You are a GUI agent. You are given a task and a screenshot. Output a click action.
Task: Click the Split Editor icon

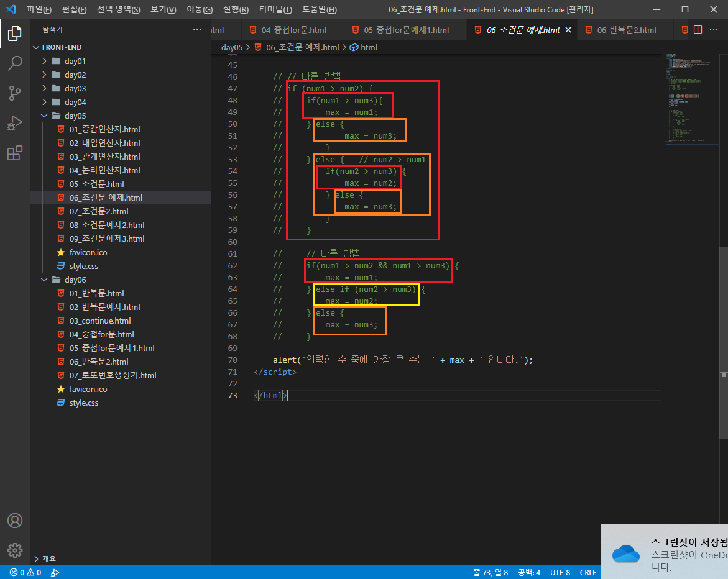click(x=698, y=30)
